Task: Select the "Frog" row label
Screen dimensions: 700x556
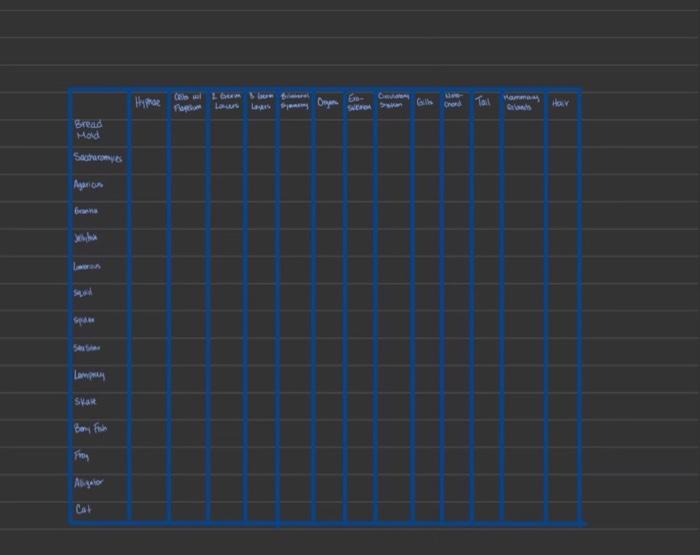Action: 82,456
